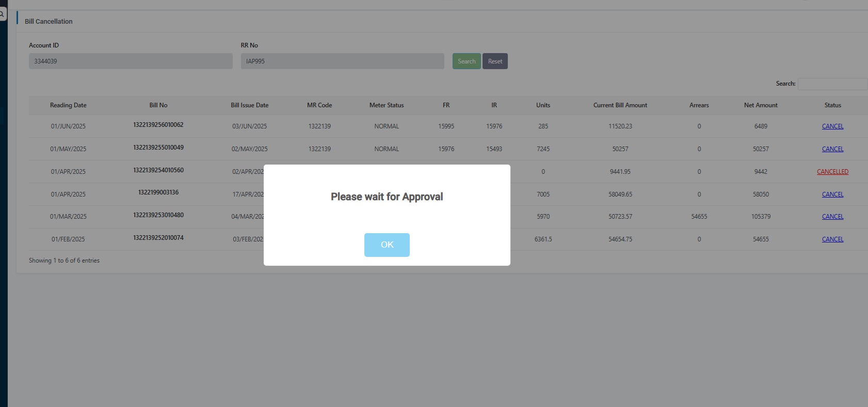
Task: Click 'Showing 1 to 6 of 6 entries' text
Action: click(64, 261)
